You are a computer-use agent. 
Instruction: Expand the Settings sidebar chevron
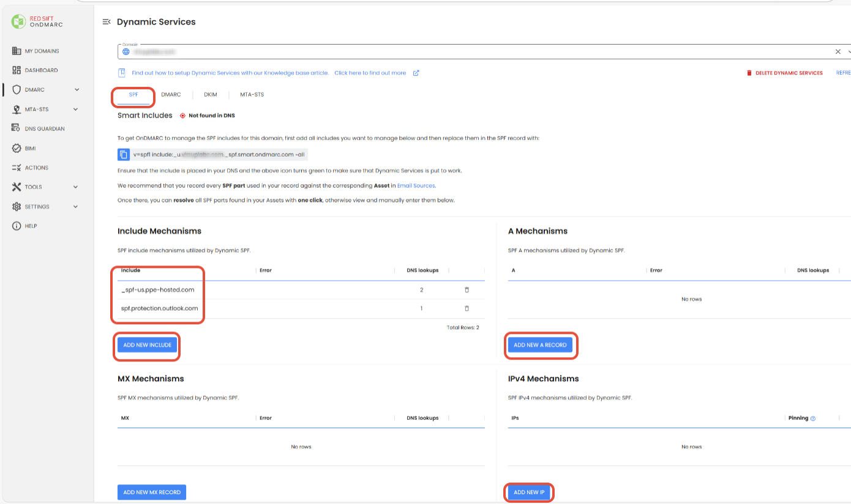[76, 207]
